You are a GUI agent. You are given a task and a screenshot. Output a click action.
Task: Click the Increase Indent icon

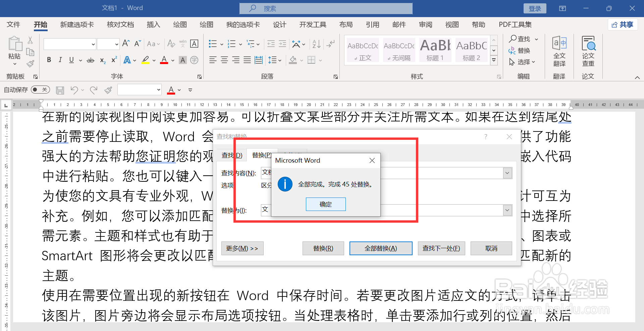[x=282, y=44]
